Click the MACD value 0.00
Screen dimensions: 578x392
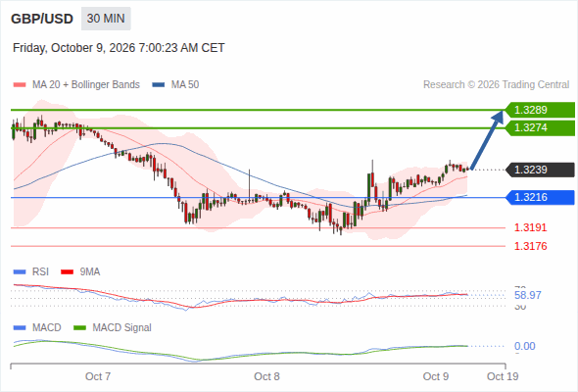point(524,346)
